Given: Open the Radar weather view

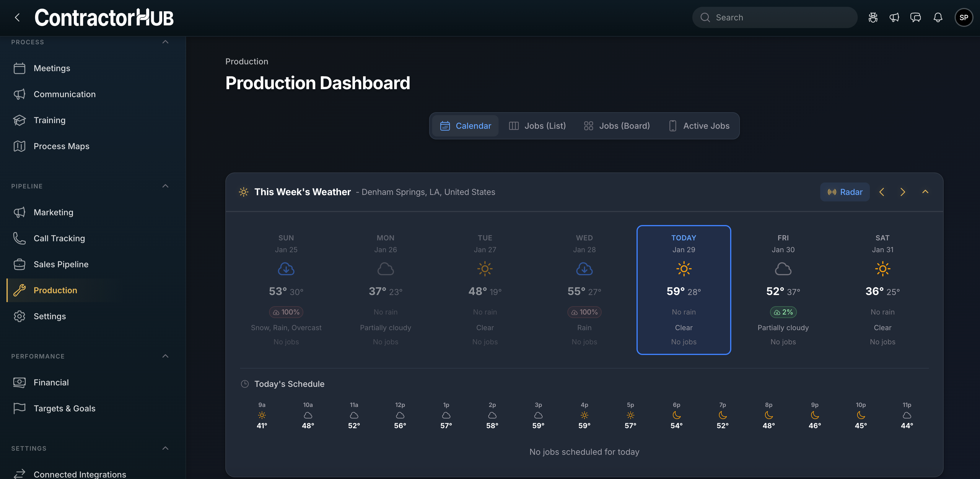Looking at the screenshot, I should [844, 192].
